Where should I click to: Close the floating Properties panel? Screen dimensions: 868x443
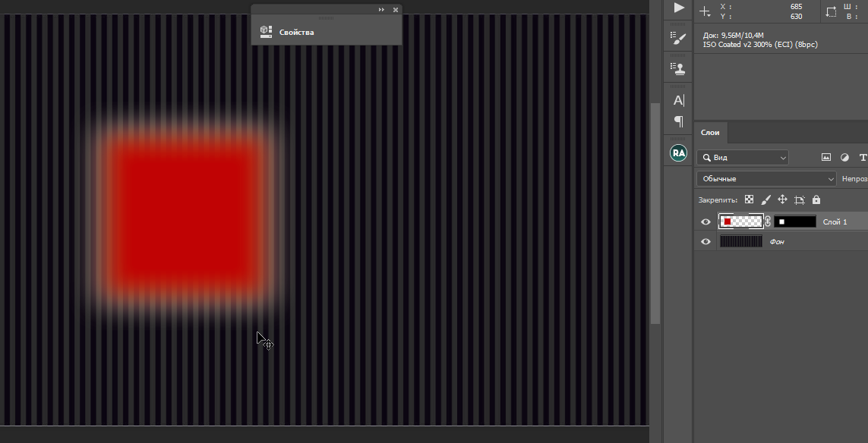[395, 9]
